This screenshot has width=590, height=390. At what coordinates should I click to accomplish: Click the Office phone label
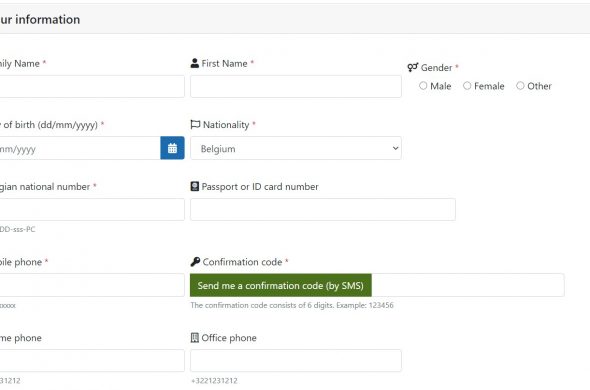point(229,338)
